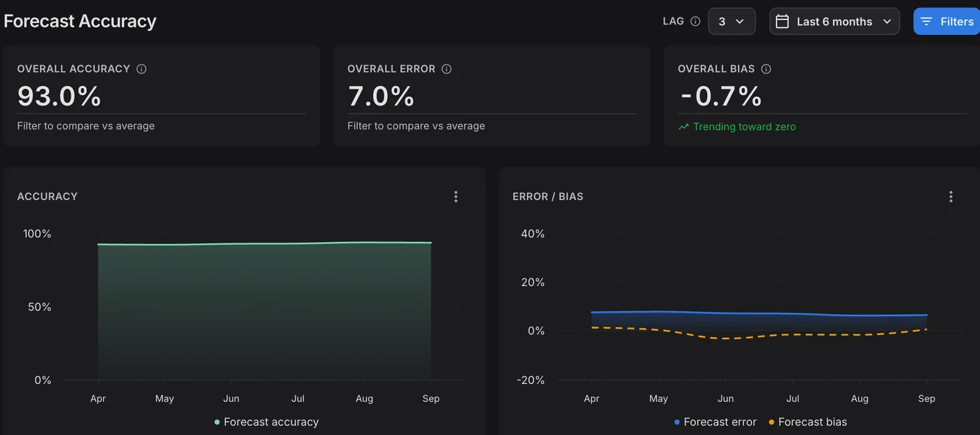Click the 100% label on Accuracy chart axis

click(37, 234)
